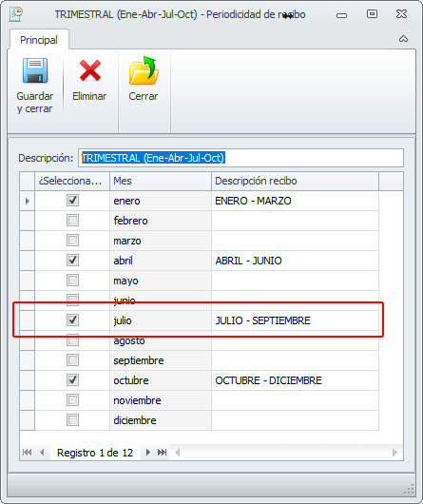Viewport: 423px width, 504px height.
Task: Check the febrero checkbox
Action: point(72,221)
